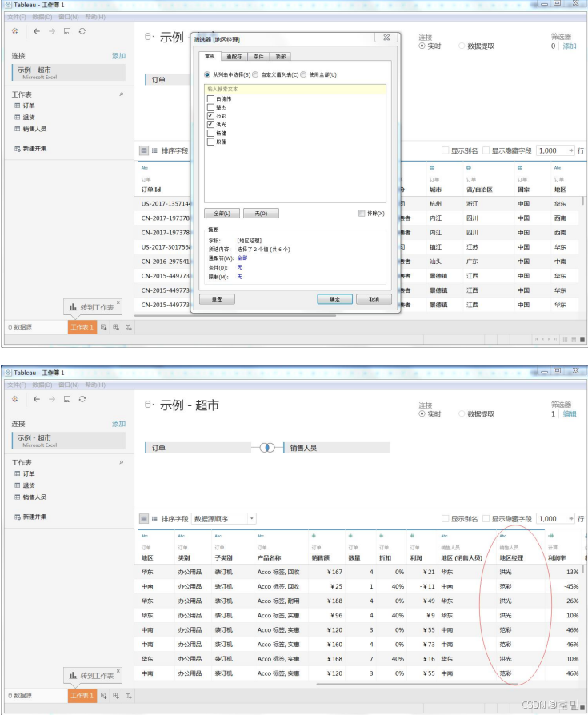
Task: Click the horizontal scrollbar under the bottom window data grid
Action: [x=417, y=684]
